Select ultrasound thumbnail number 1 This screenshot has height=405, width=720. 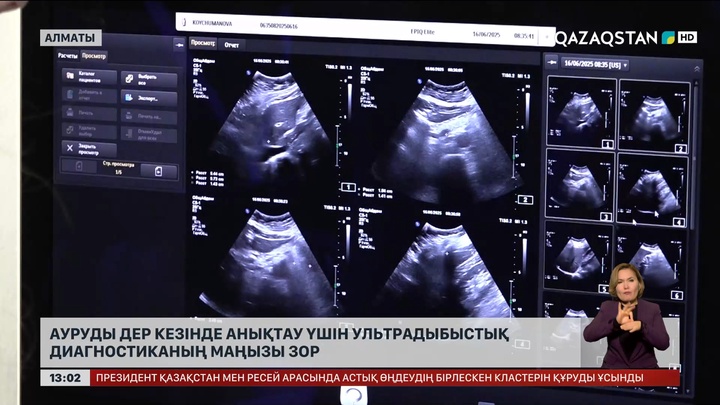pyautogui.click(x=579, y=110)
